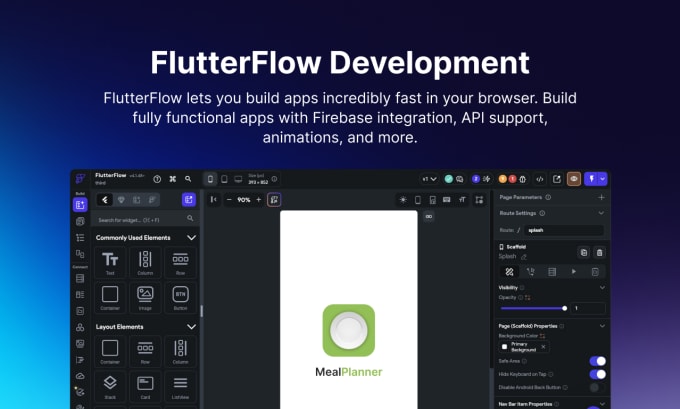Adjust the Opacity slider
Viewport: 680px width, 409px height.
click(533, 308)
